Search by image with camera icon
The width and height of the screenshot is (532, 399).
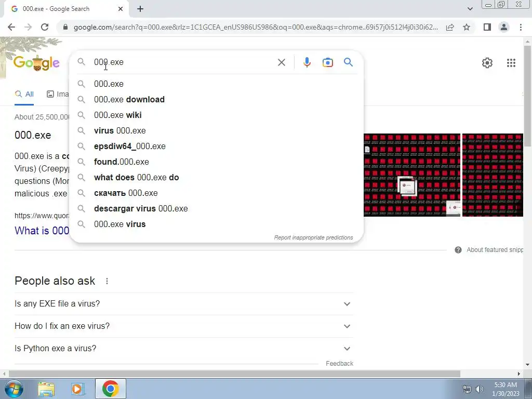[x=328, y=62]
